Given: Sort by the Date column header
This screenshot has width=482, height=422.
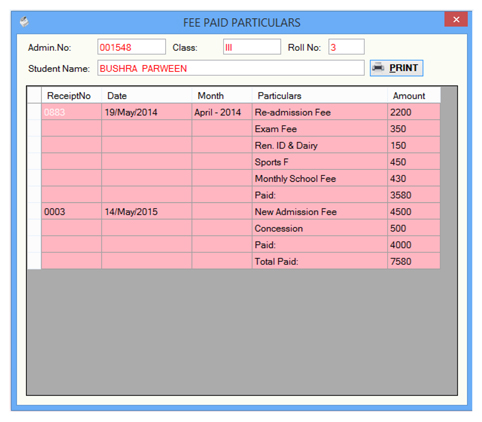Looking at the screenshot, I should coord(147,96).
